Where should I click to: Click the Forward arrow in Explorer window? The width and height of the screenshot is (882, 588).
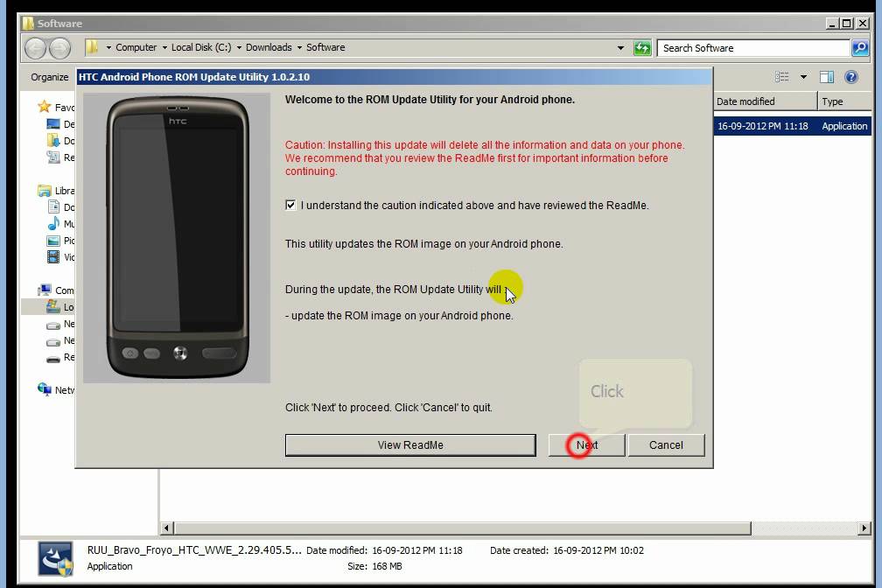(x=59, y=48)
